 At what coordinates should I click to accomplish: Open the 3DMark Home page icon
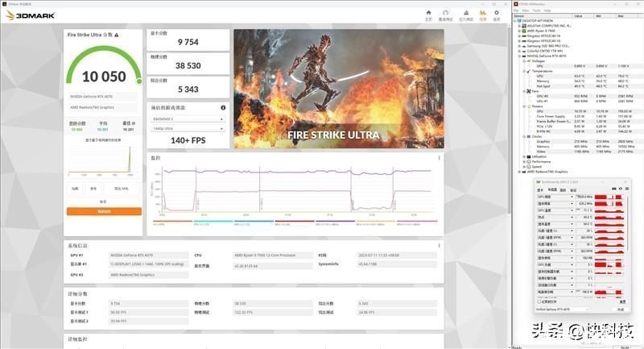pyautogui.click(x=429, y=13)
